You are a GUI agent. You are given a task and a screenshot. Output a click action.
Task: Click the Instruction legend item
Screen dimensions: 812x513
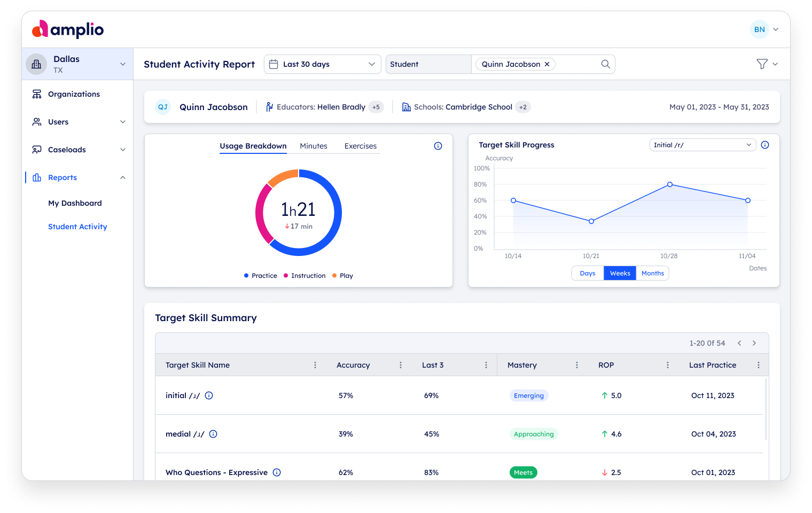(304, 276)
